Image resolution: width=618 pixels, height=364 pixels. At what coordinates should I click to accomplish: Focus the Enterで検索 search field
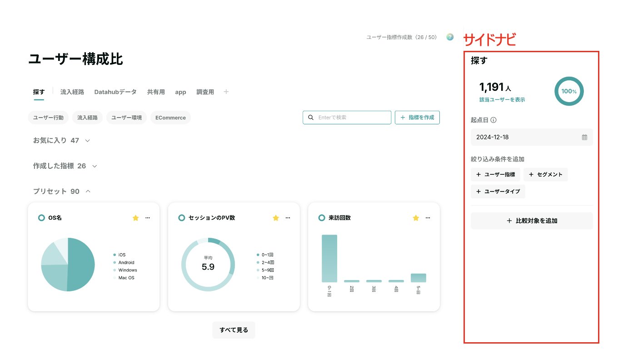(x=347, y=118)
